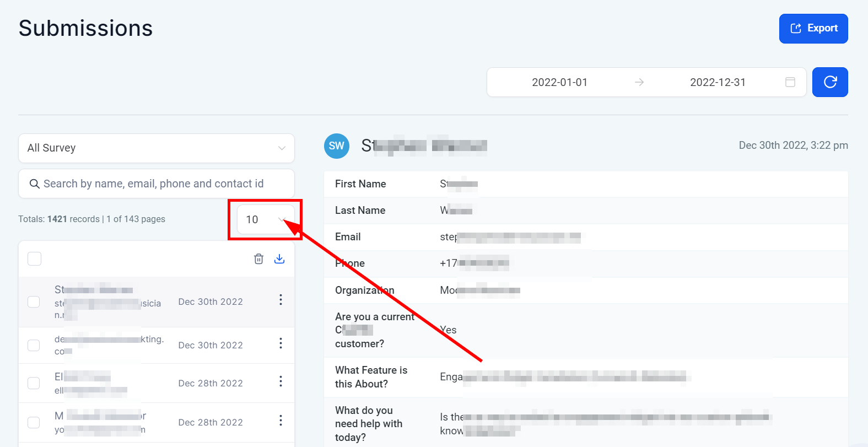Click the Export button
Screen dimensions: 868x447
click(813, 29)
